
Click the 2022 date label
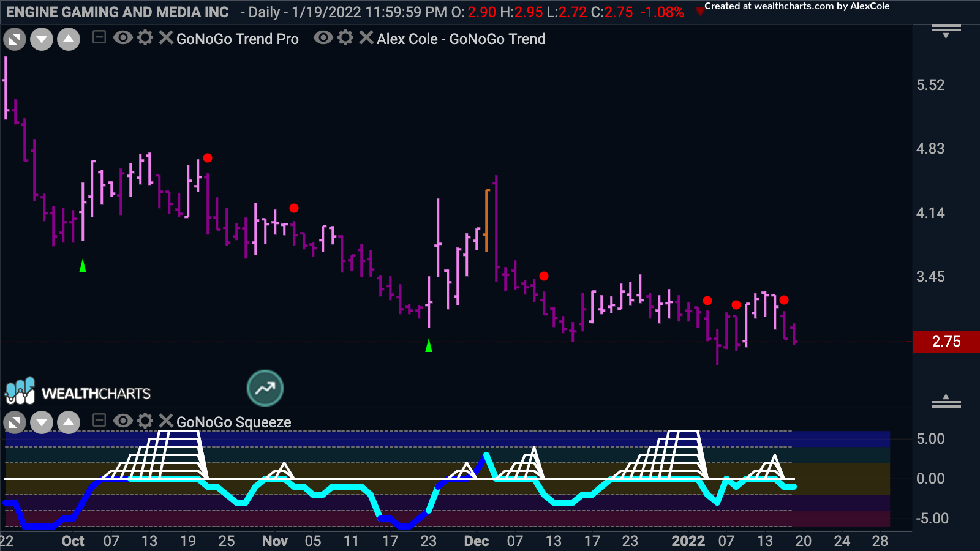[x=688, y=541]
